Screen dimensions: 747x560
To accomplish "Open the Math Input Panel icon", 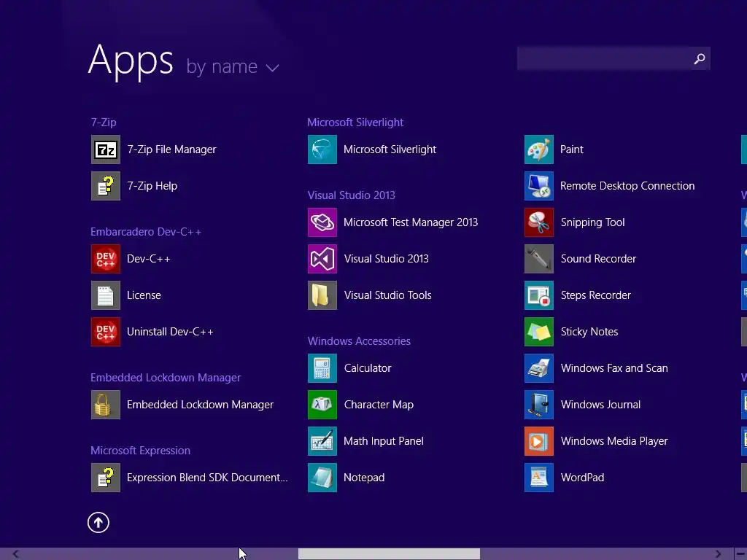I will click(322, 441).
